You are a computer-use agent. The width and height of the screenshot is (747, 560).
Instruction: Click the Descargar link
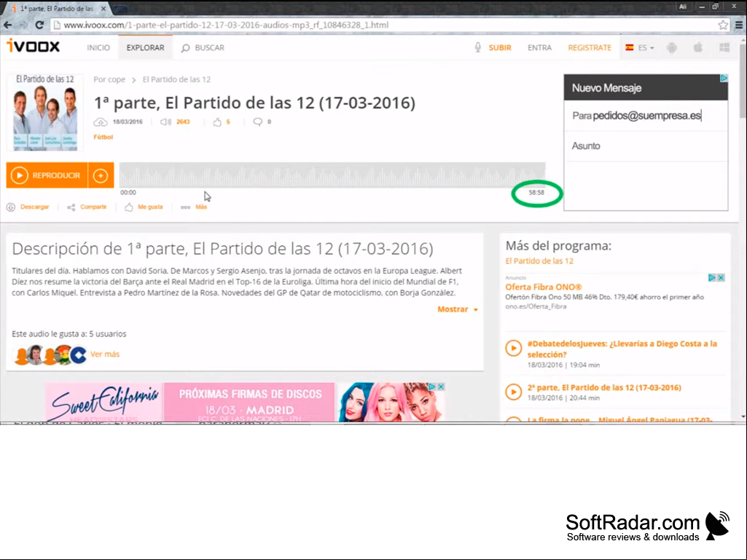[x=35, y=207]
